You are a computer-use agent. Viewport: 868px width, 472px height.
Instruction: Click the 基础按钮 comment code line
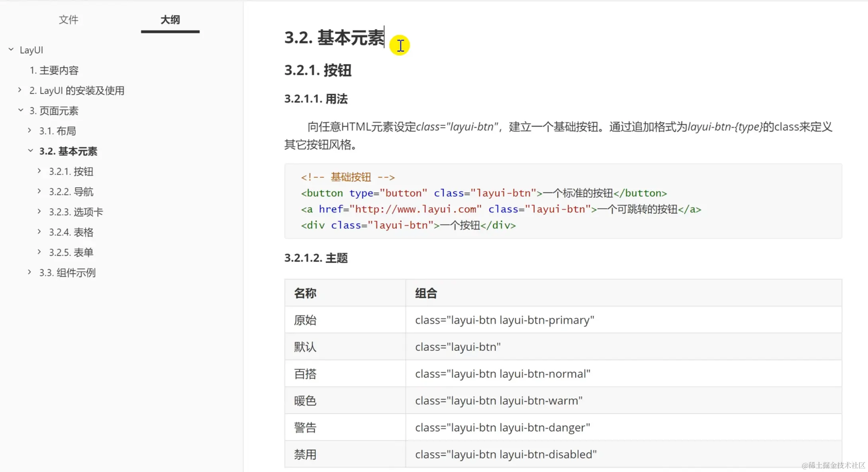[x=348, y=177]
